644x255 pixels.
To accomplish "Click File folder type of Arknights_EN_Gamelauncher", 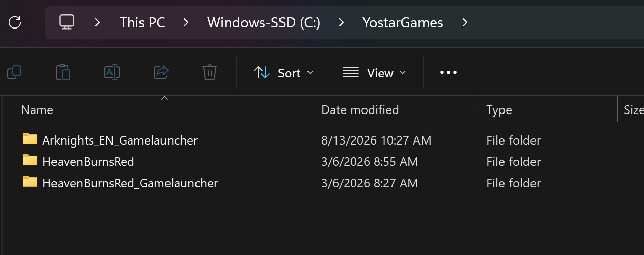I will (x=514, y=140).
